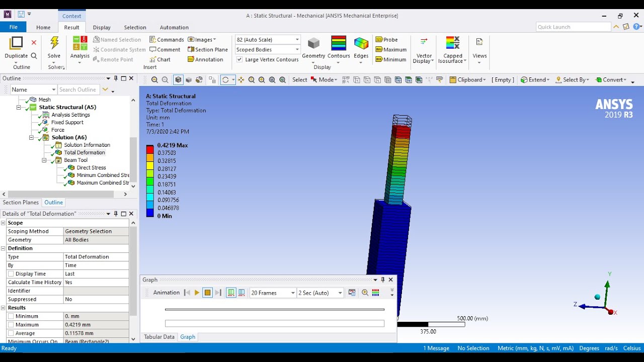The width and height of the screenshot is (644, 362).
Task: Click the Search Outline input field
Action: pyautogui.click(x=77, y=89)
